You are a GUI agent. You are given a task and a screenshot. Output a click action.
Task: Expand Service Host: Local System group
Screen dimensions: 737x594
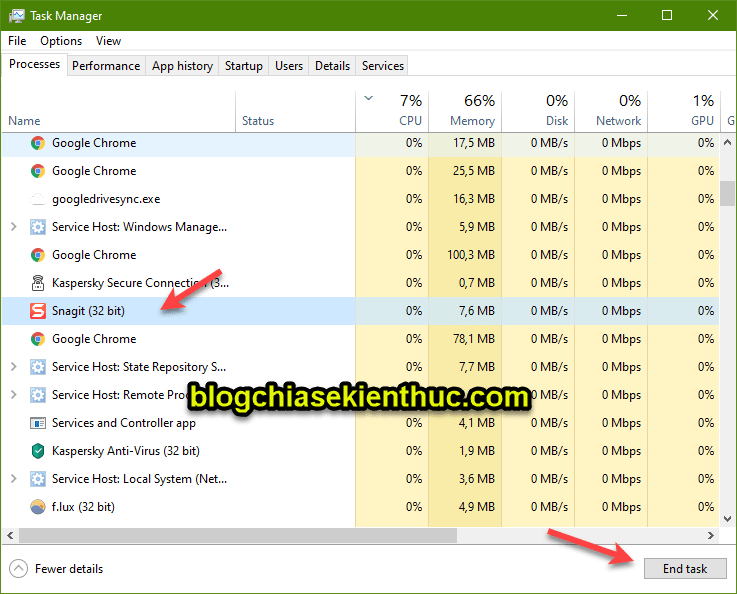14,479
